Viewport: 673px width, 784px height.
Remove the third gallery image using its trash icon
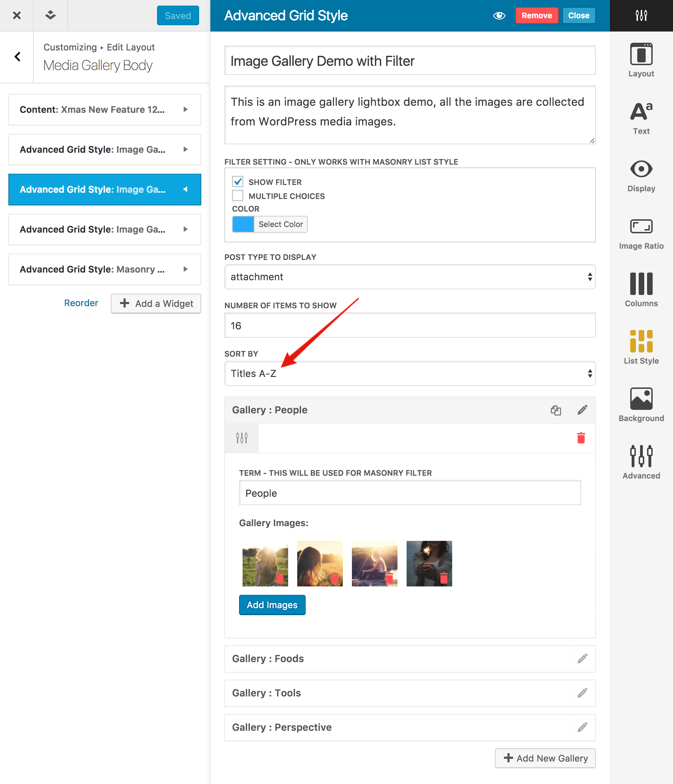pos(389,578)
